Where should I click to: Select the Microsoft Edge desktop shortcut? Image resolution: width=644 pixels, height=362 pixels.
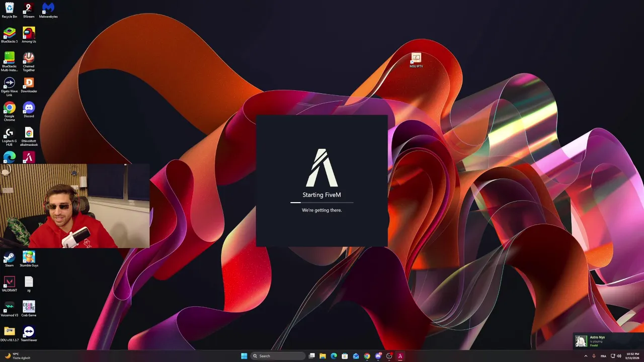[x=9, y=157]
